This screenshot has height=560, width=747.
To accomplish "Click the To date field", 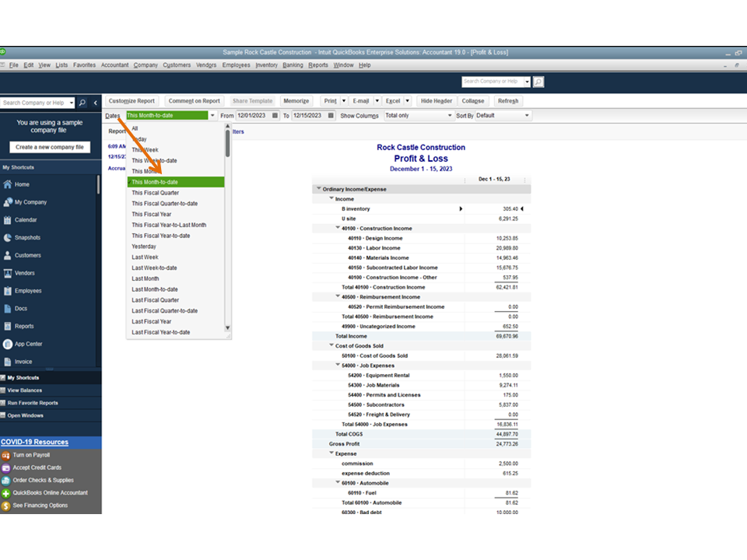I will pyautogui.click(x=310, y=116).
